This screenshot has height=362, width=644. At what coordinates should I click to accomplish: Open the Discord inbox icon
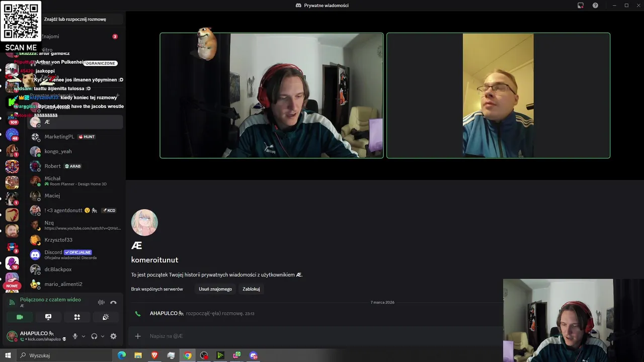(581, 6)
